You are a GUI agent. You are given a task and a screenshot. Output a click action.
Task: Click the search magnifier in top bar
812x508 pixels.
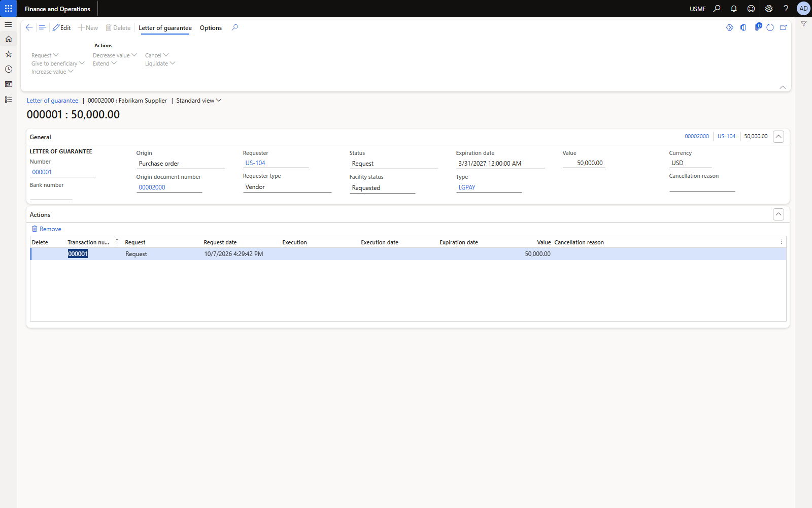[x=717, y=9]
